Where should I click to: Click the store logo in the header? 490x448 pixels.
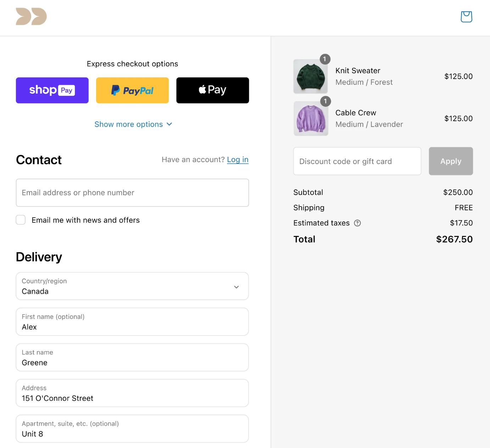click(31, 17)
